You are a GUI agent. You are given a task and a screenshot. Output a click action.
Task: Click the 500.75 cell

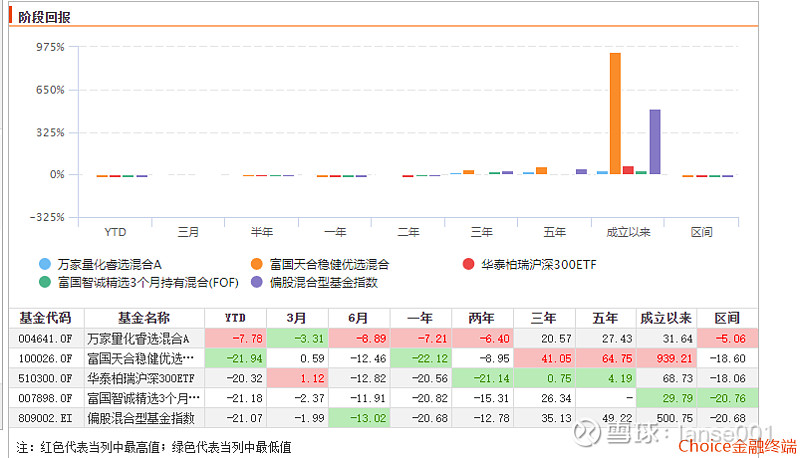(666, 418)
